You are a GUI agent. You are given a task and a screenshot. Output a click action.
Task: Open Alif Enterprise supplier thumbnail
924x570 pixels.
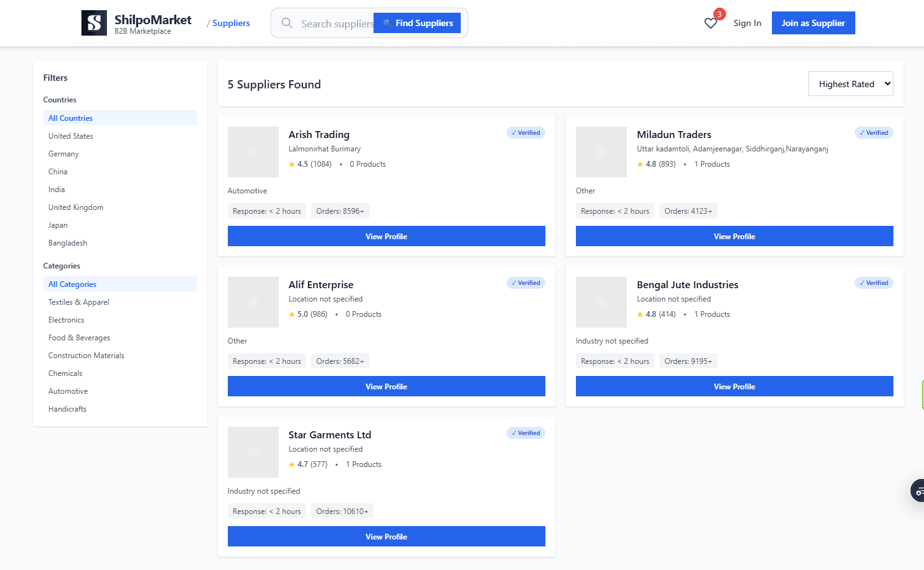(253, 302)
